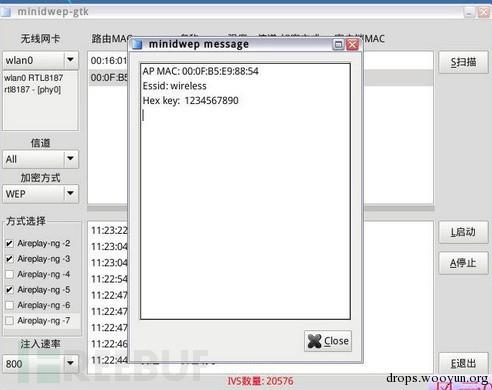Screen dimensions: 492x390
Task: Click the Essid: wireless line
Action: (175, 86)
